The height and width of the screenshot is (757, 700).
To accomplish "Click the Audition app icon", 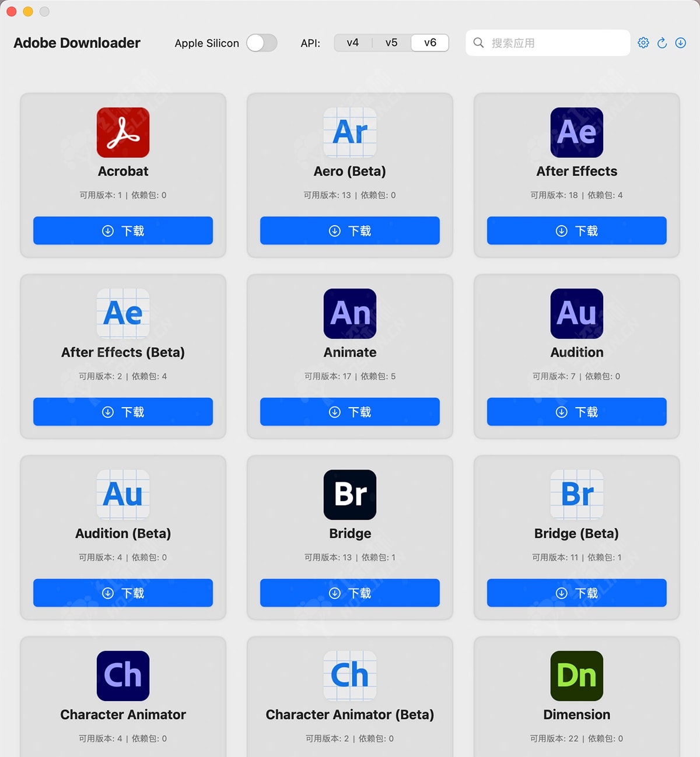I will click(577, 314).
